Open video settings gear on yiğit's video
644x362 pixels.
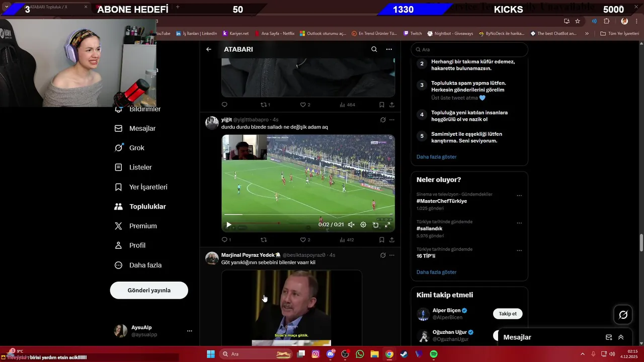pyautogui.click(x=363, y=225)
